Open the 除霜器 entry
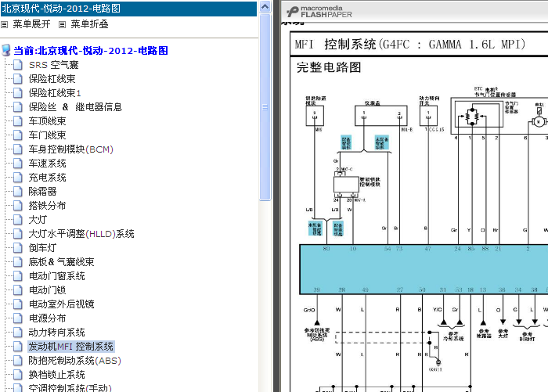The width and height of the screenshot is (548, 392). coord(42,192)
